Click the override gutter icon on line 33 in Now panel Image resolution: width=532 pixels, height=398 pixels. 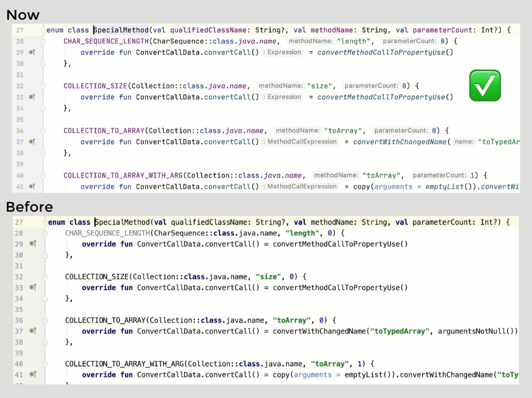coord(32,97)
